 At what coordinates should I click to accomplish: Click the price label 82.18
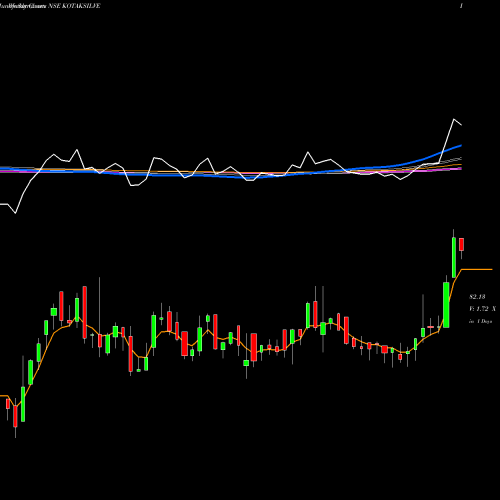477,296
